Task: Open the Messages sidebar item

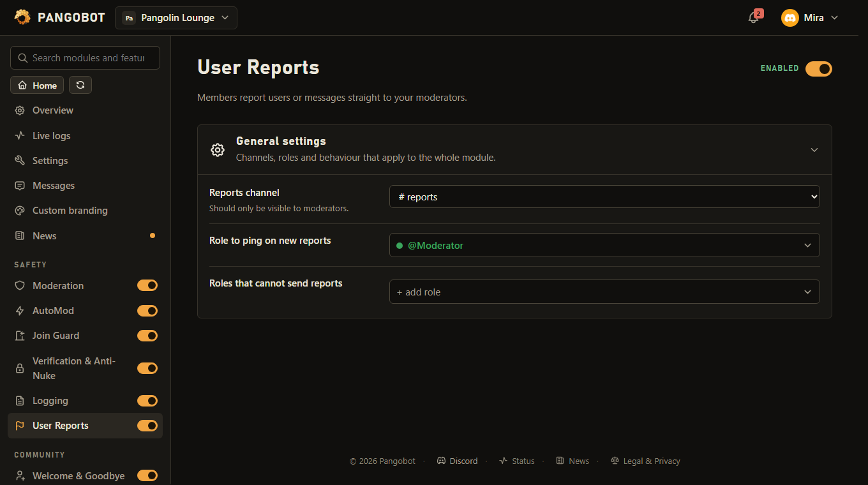Action: (85, 186)
